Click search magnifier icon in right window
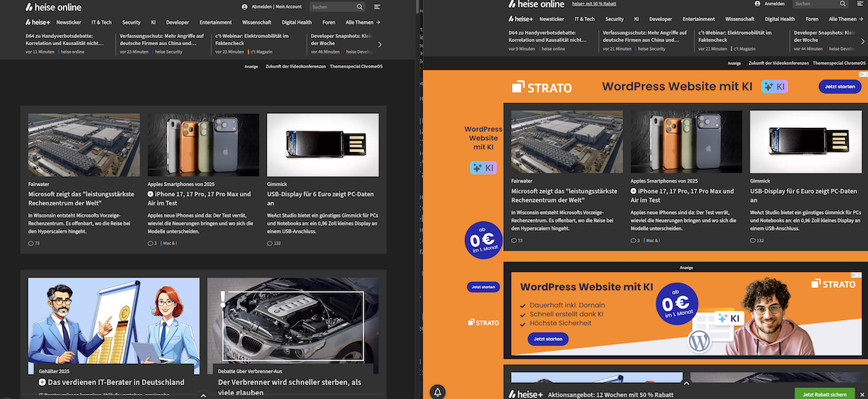The height and width of the screenshot is (399, 868). (842, 4)
